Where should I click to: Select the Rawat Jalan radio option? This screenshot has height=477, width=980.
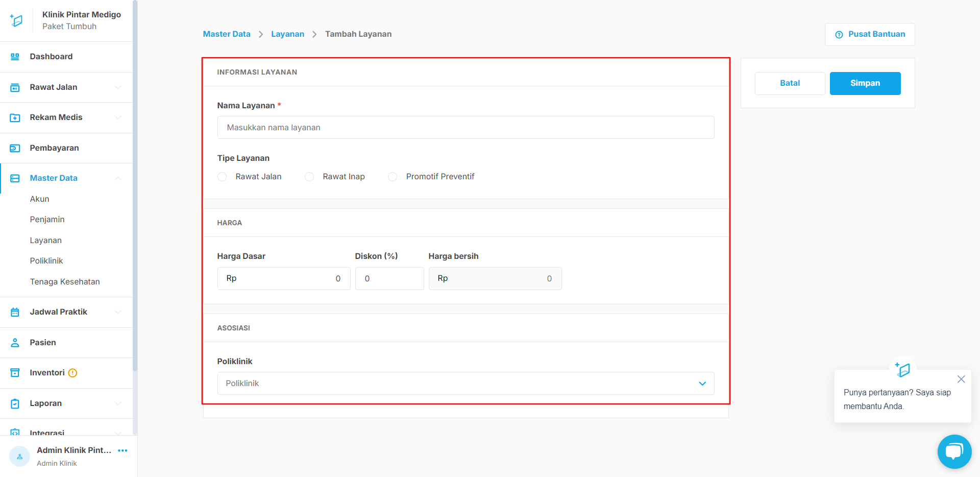point(222,177)
